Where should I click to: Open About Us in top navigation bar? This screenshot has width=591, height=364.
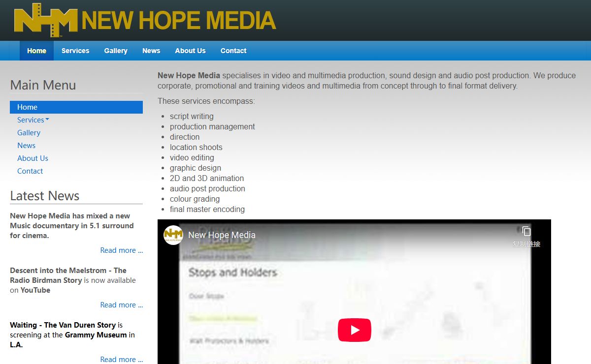point(190,51)
